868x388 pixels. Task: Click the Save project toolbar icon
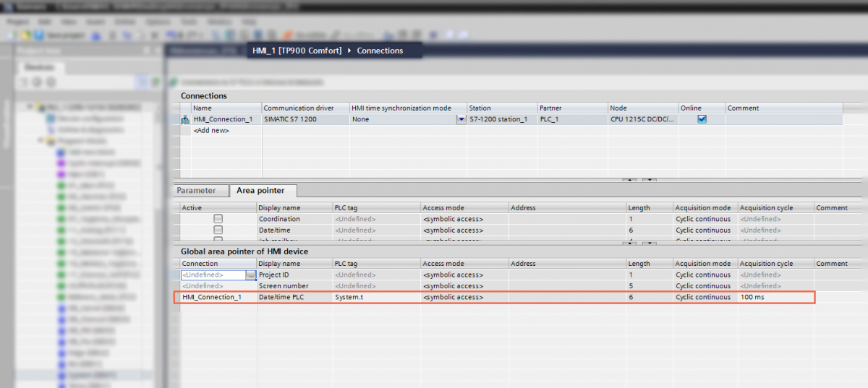pos(37,35)
